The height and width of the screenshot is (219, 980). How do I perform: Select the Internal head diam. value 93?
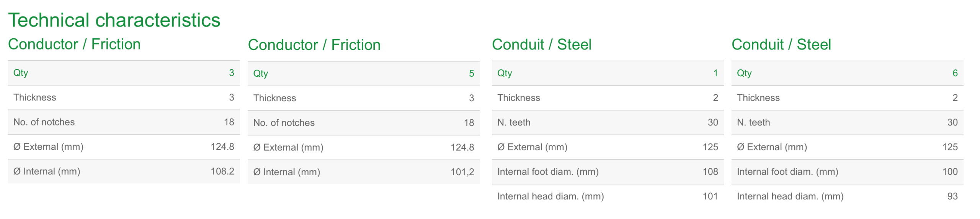(952, 196)
